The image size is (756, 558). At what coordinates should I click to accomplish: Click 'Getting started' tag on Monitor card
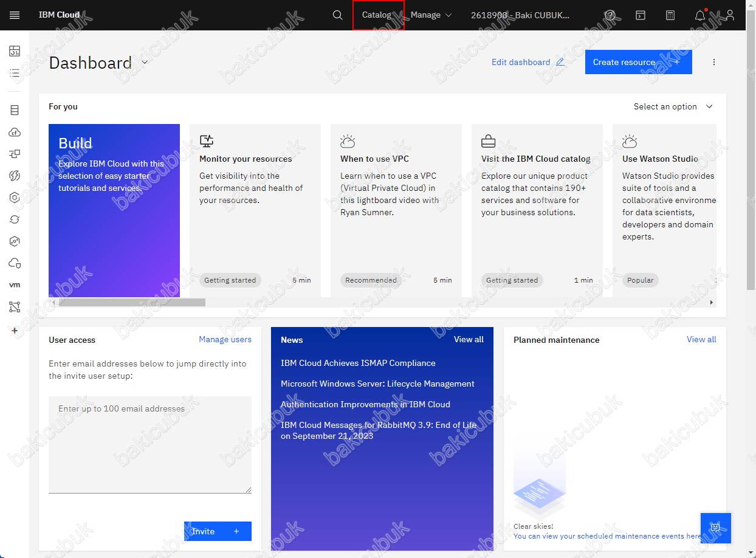pyautogui.click(x=230, y=280)
